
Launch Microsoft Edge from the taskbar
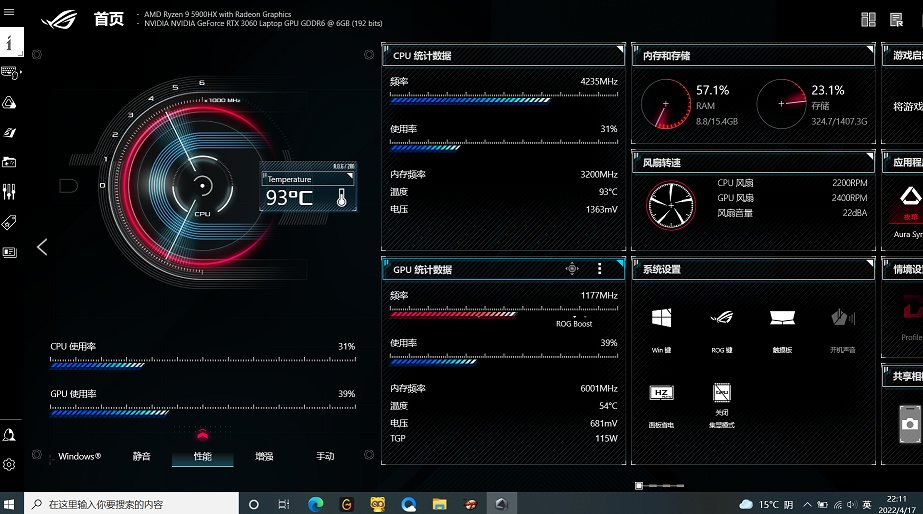point(316,504)
